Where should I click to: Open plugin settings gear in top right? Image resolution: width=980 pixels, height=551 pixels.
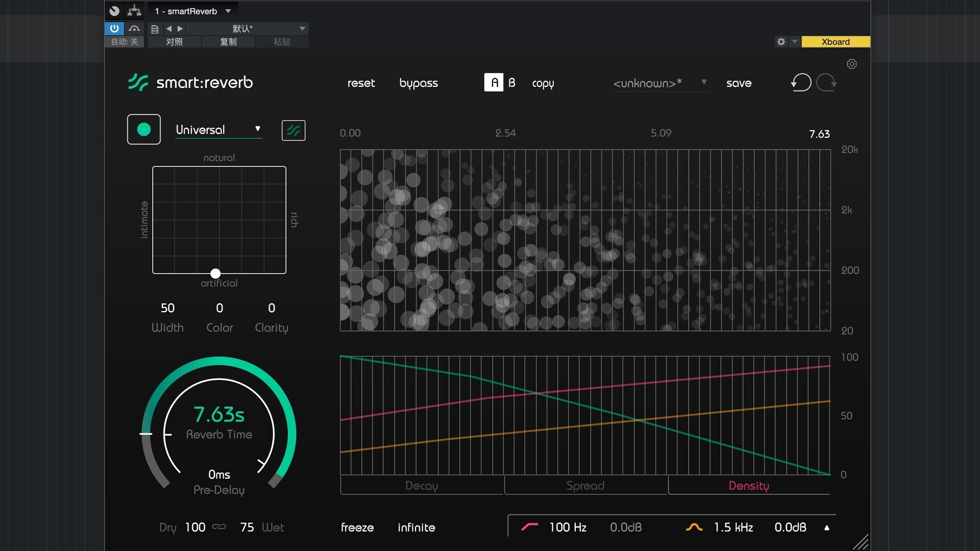851,64
